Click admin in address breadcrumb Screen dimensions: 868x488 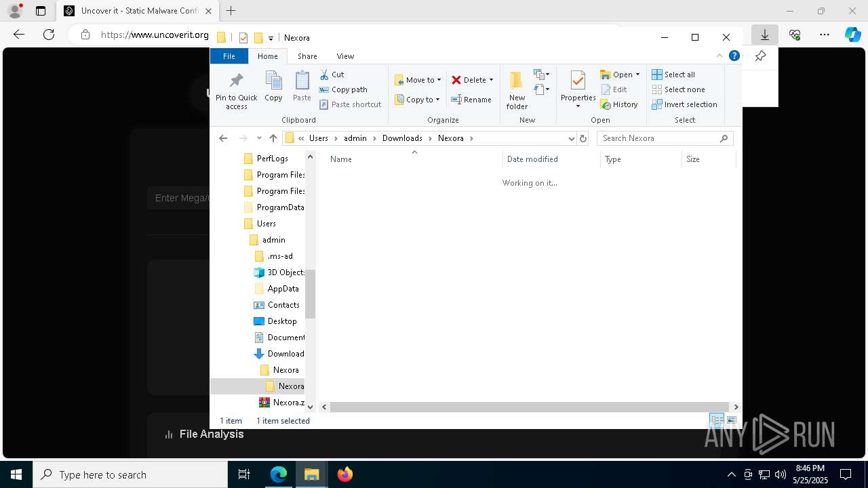coord(355,138)
